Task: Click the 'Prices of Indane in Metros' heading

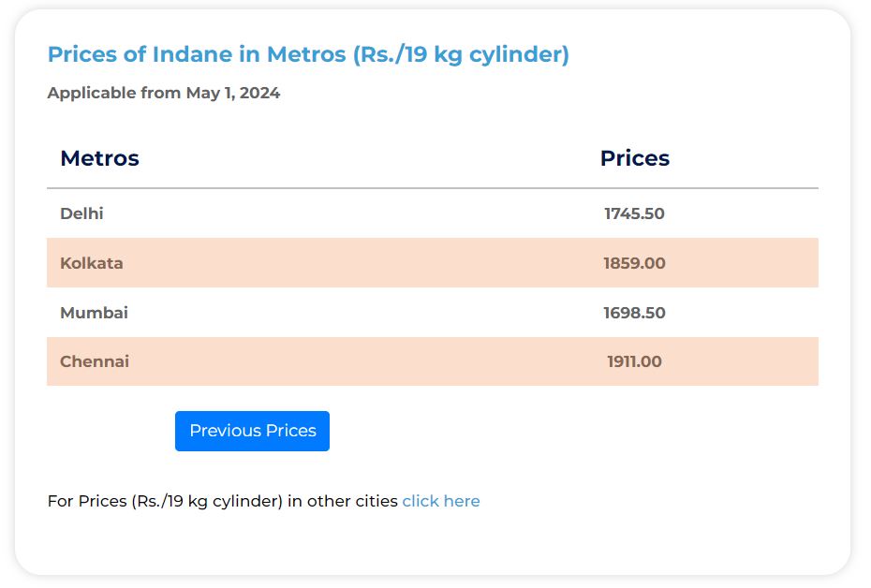Action: (x=308, y=54)
